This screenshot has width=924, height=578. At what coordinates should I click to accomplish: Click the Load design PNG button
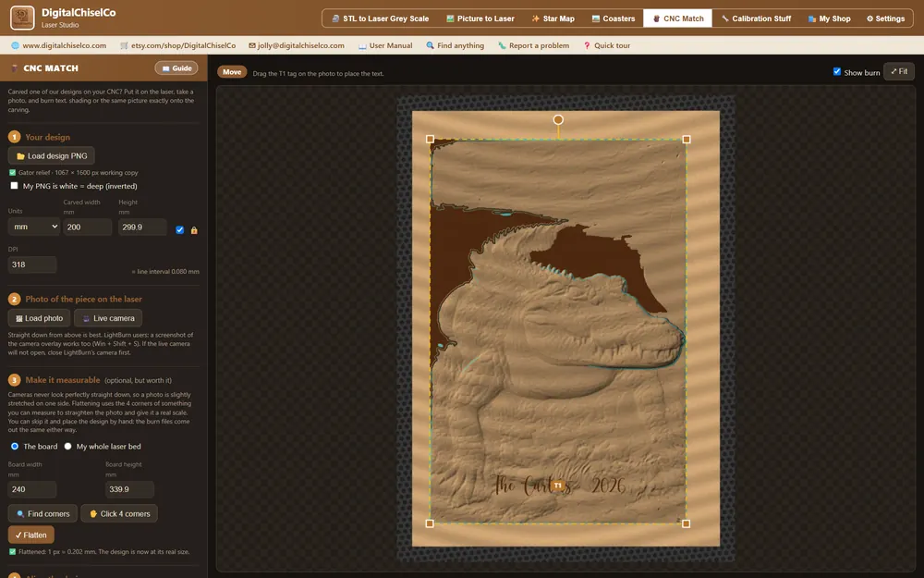(51, 155)
